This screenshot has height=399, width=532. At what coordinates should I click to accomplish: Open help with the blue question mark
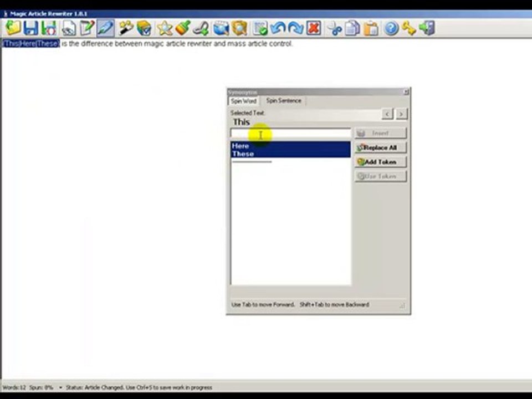391,28
